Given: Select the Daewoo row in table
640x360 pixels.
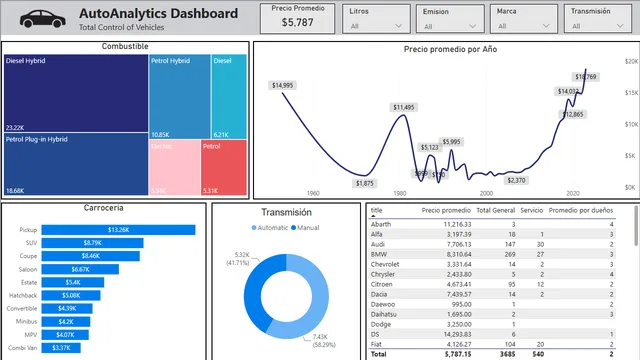Looking at the screenshot, I should coord(492,304).
